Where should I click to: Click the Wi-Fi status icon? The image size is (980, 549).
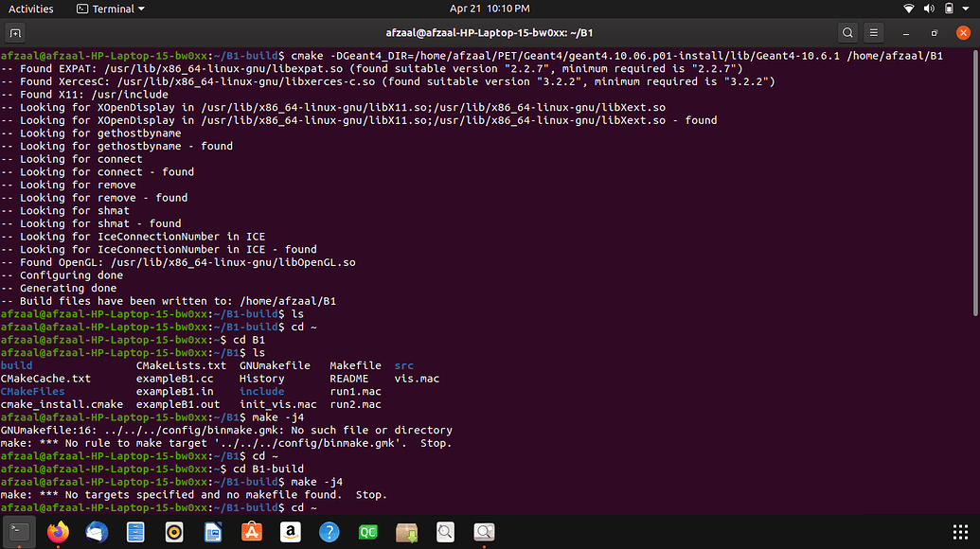click(910, 9)
